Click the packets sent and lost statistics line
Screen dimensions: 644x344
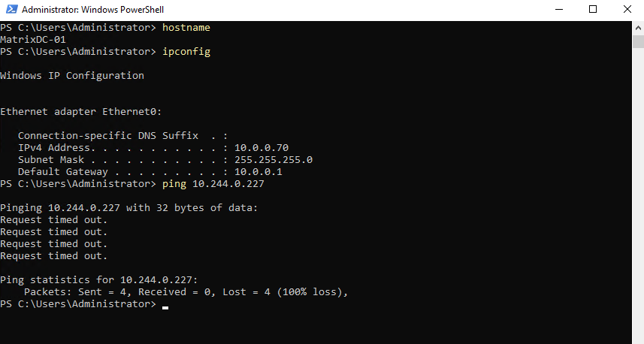[188, 292]
